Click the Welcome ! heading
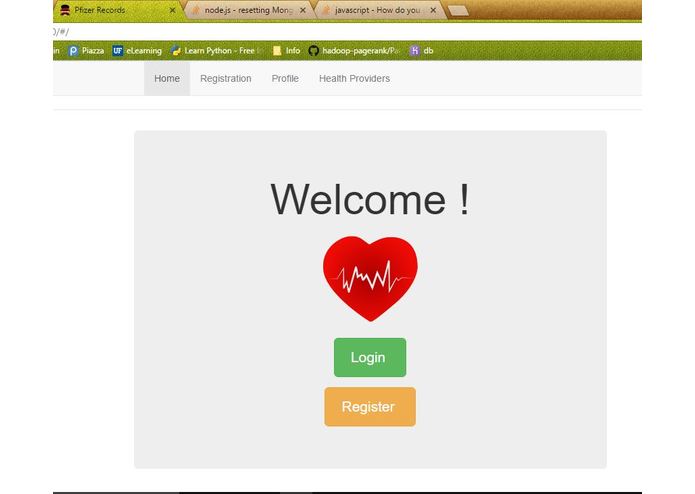Screen dimensions: 695x494 pos(370,200)
